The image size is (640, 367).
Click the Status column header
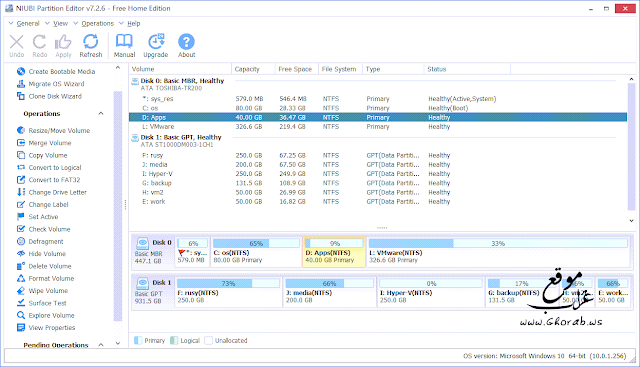tap(467, 69)
